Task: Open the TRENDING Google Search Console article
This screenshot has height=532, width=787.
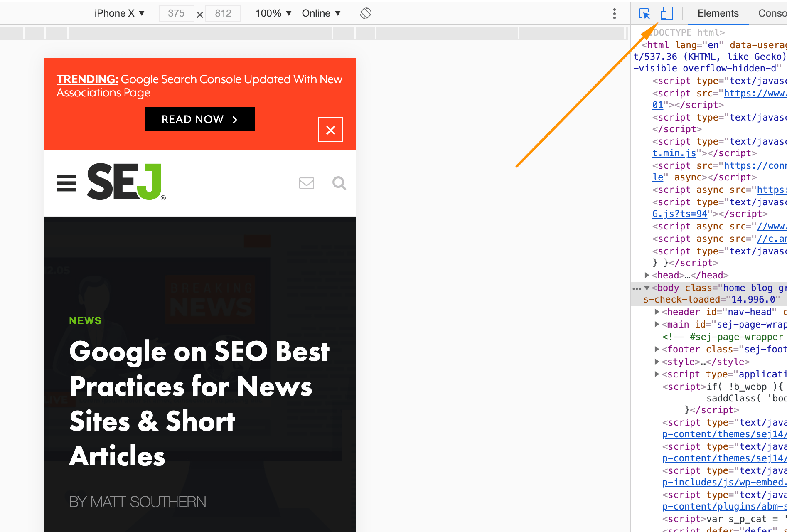Action: click(x=199, y=86)
